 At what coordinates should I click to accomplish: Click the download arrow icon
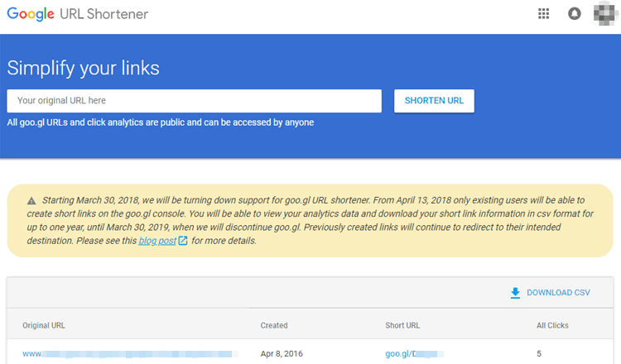tap(515, 293)
